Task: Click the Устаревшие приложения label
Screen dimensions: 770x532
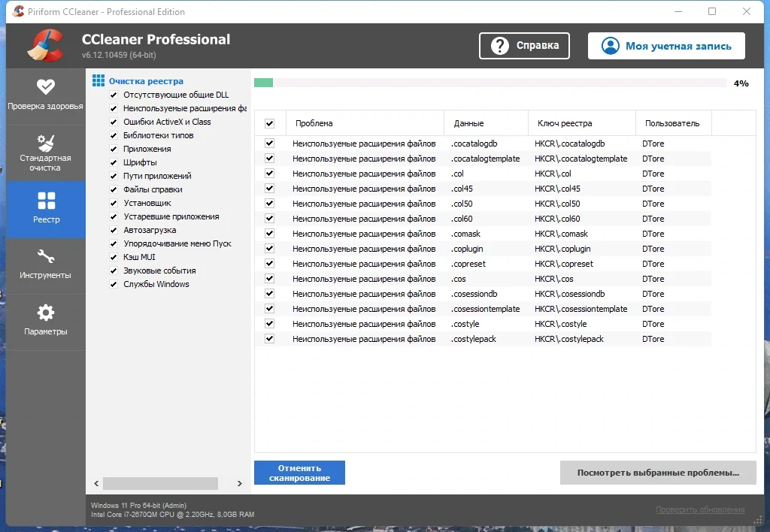Action: (171, 216)
